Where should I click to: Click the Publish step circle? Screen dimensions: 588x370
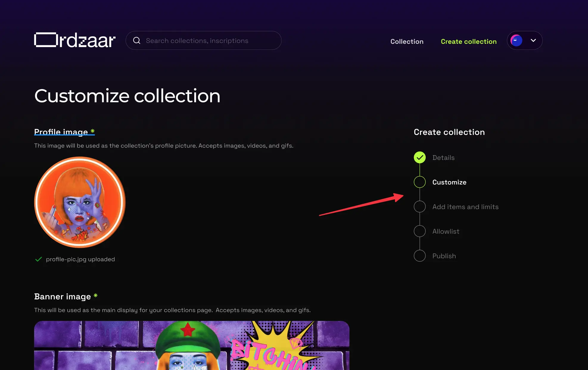coord(420,256)
